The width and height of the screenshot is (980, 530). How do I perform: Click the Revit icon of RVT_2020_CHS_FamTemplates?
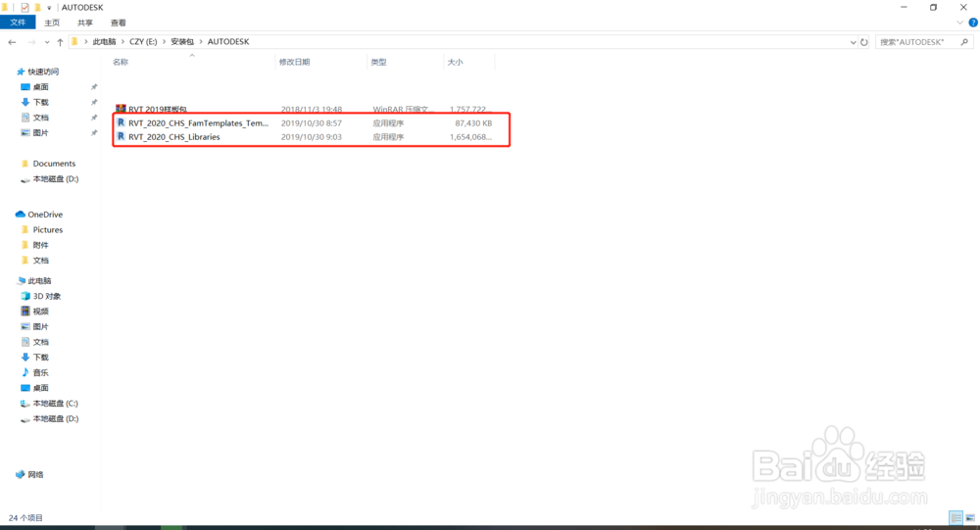point(121,122)
